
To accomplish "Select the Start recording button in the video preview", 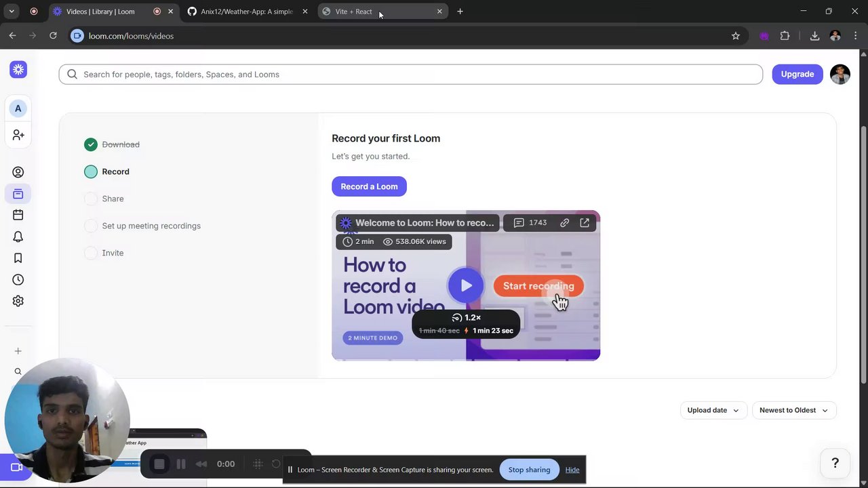I will [538, 286].
